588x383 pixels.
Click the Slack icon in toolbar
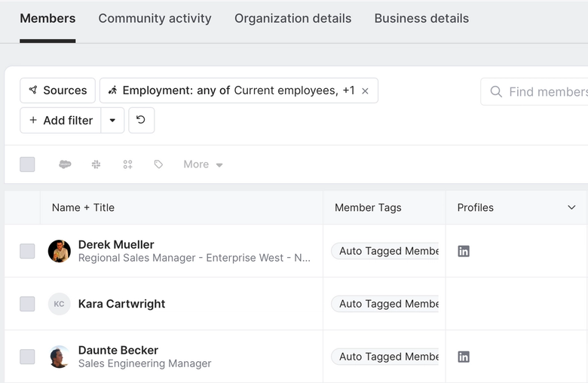tap(96, 164)
